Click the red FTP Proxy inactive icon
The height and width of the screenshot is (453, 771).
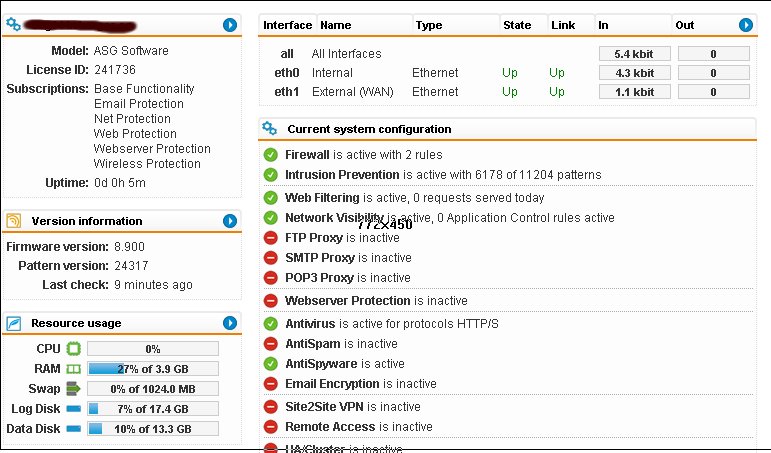270,238
